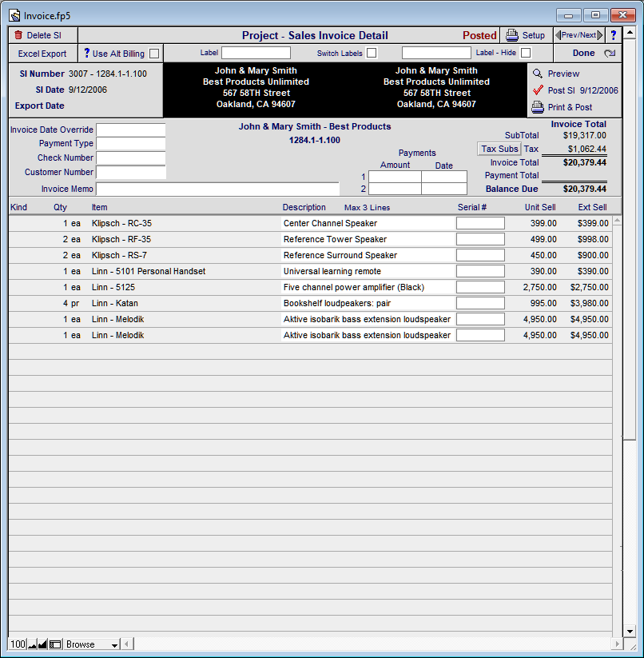Viewport: 644px width, 658px height.
Task: Go to next record with right arrow
Action: tap(600, 35)
